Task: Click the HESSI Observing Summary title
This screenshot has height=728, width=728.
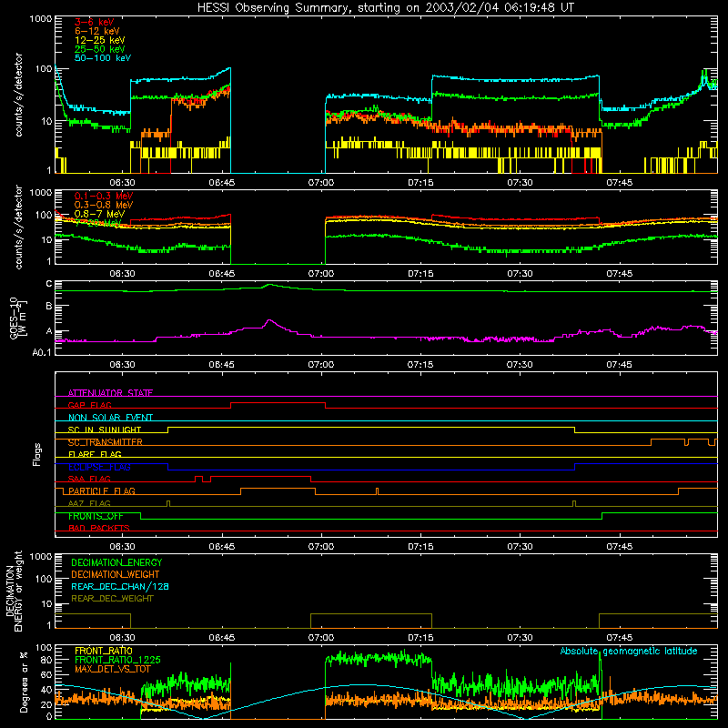Action: point(386,7)
